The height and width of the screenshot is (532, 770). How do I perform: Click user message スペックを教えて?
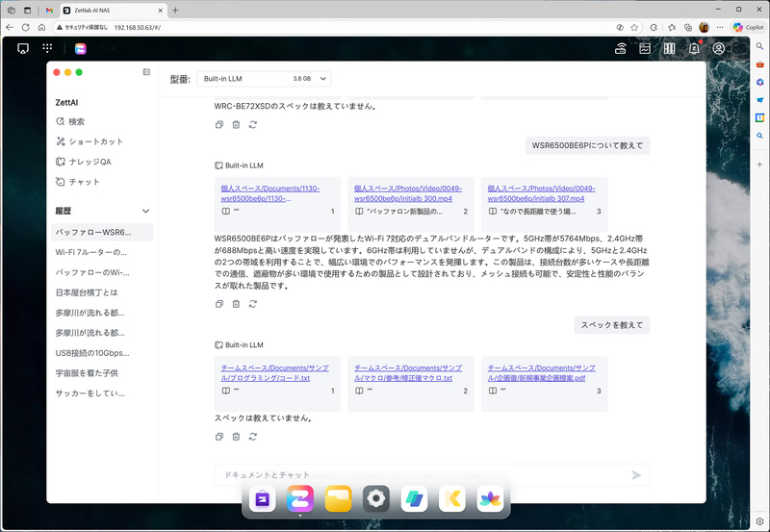tap(612, 325)
